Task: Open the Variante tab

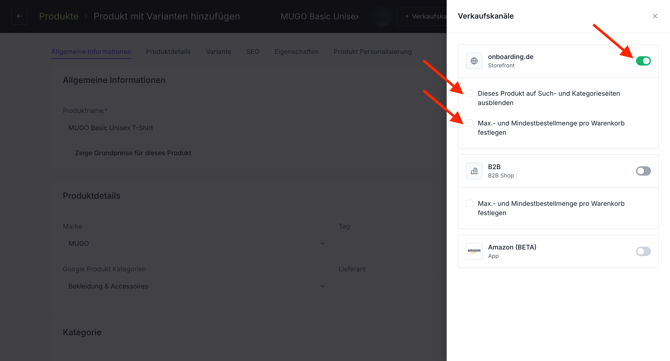Action: 218,52
